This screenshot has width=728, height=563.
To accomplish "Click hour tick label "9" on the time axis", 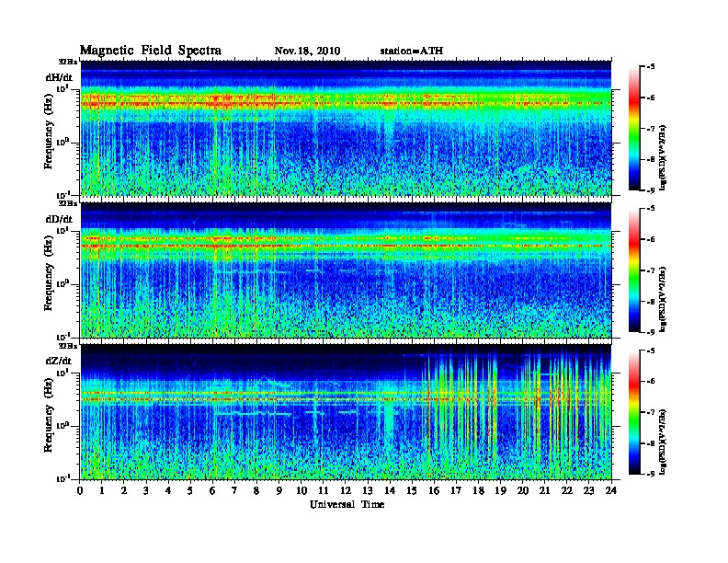I will pos(279,490).
